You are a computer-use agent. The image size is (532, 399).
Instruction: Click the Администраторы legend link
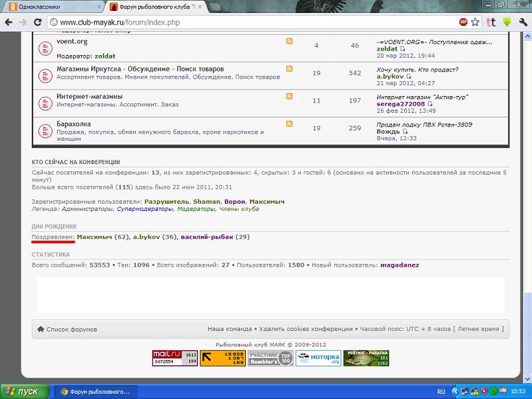[x=87, y=209]
